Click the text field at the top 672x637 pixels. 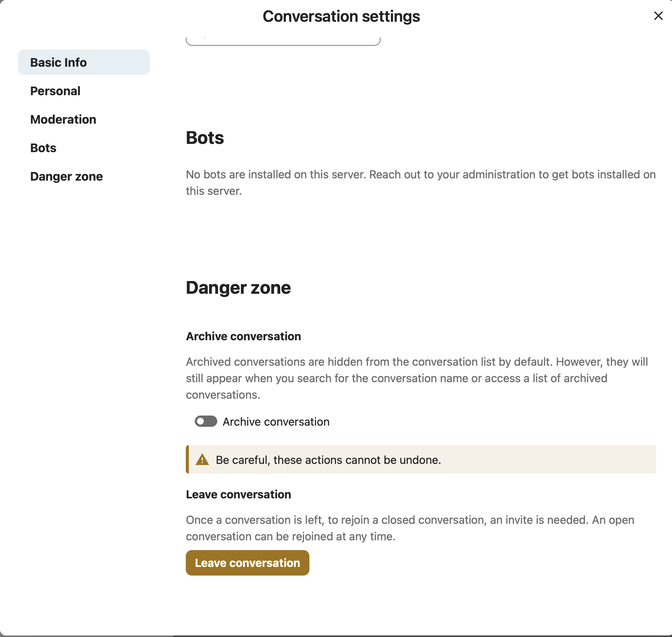click(283, 39)
